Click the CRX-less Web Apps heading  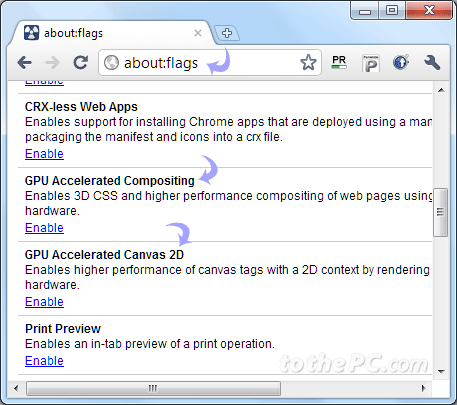(x=81, y=107)
